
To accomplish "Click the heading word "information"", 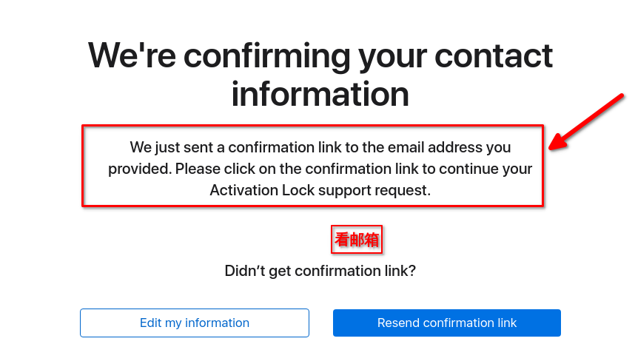I will [x=320, y=94].
